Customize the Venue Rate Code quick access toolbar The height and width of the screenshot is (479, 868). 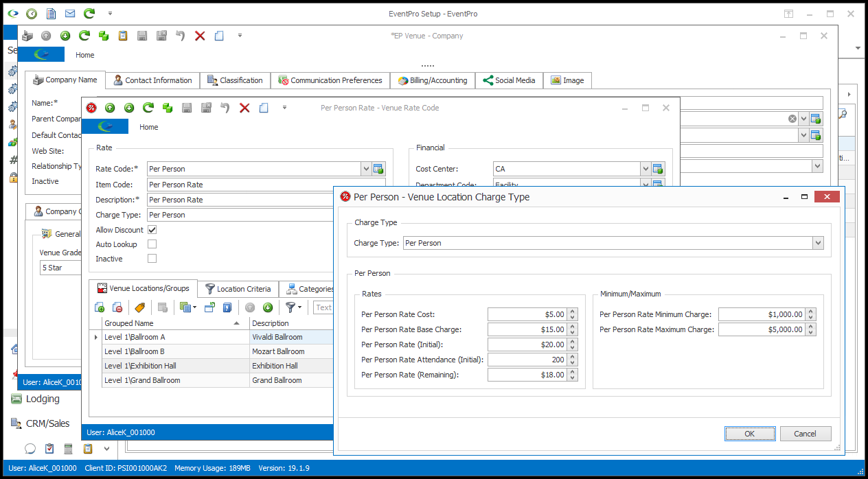284,108
